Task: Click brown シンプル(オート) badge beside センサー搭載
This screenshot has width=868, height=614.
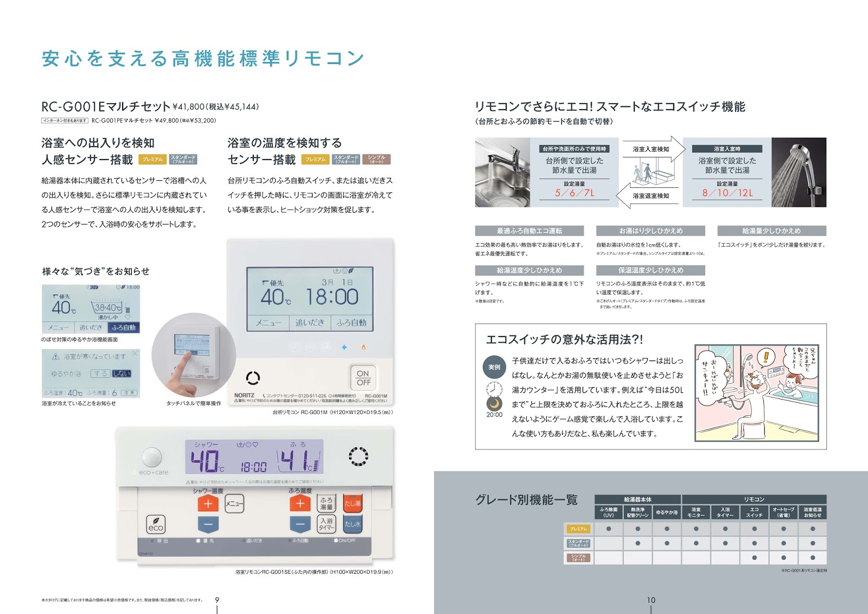Action: 376,160
